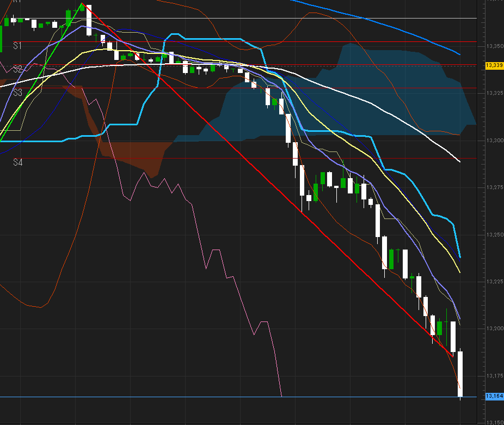Click the 13,300 price axis label
The height and width of the screenshot is (425, 504).
point(495,141)
